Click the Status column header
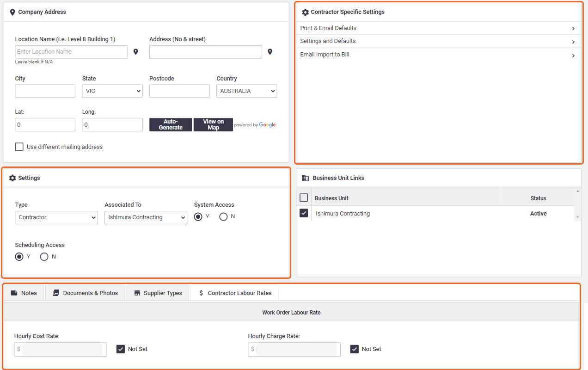Screen dimensions: 588x370 coord(538,198)
